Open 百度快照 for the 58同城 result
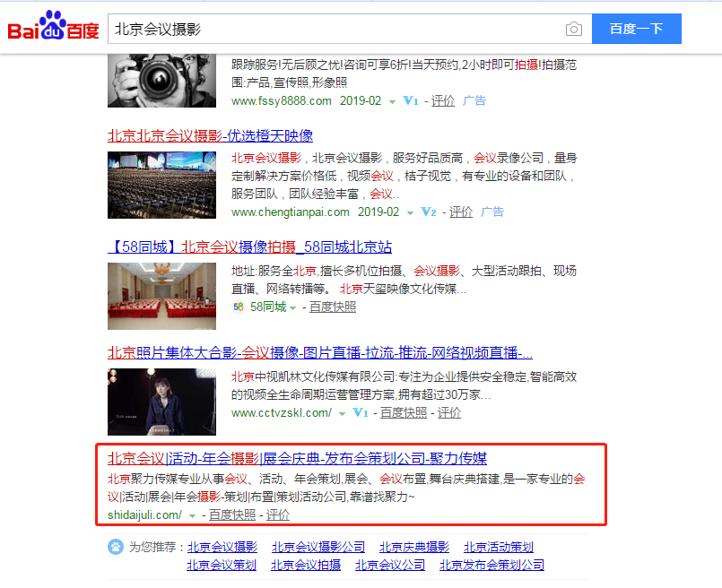This screenshot has width=722, height=588. click(x=333, y=307)
